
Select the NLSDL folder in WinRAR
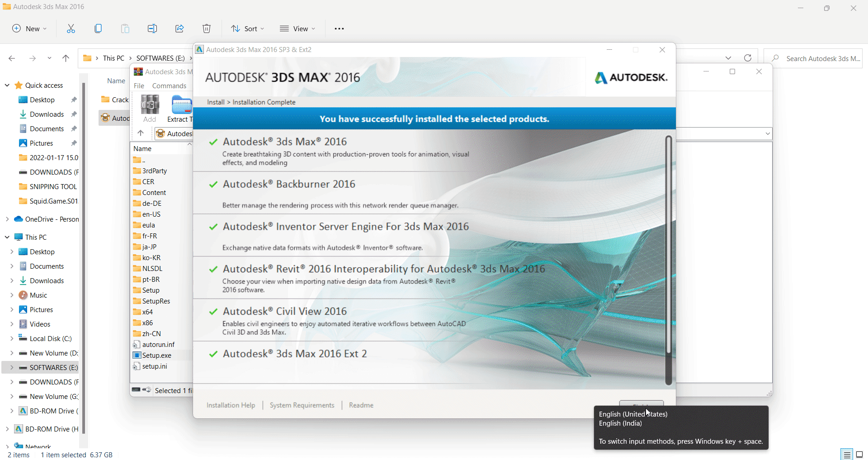click(x=148, y=268)
